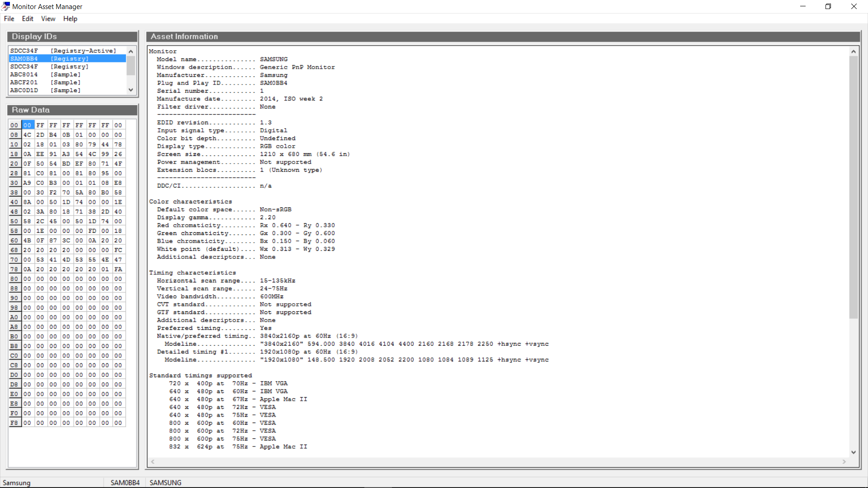
Task: Click SAMSUNG model status bar field
Action: click(x=165, y=483)
